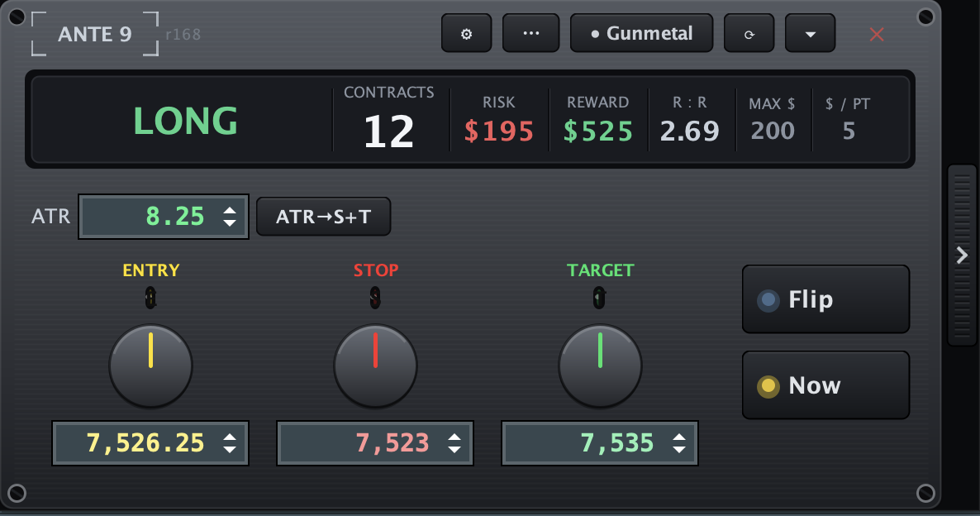Viewport: 980px width, 516px height.
Task: Toggle the small switch under TARGET
Action: (599, 298)
